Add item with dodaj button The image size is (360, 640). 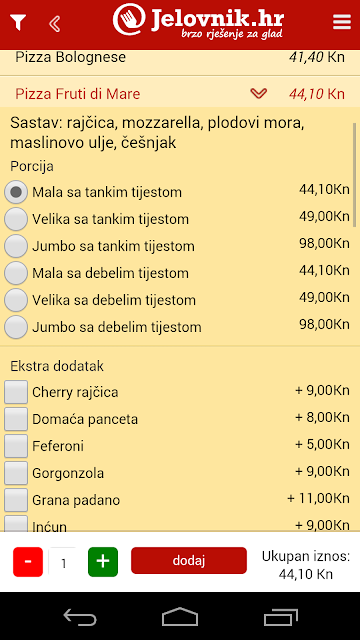189,560
